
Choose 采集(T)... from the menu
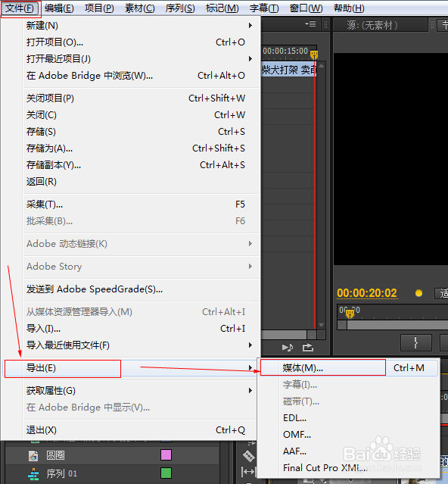(x=140, y=205)
